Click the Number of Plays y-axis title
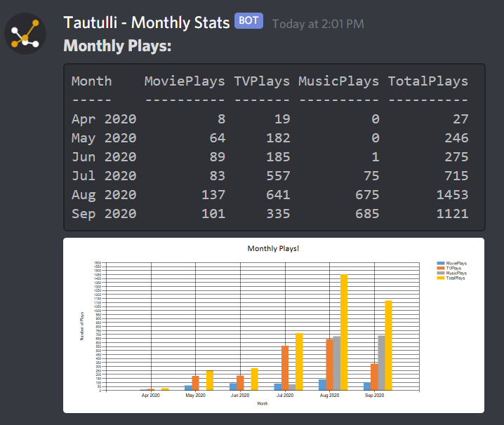This screenshot has width=504, height=425. 81,326
